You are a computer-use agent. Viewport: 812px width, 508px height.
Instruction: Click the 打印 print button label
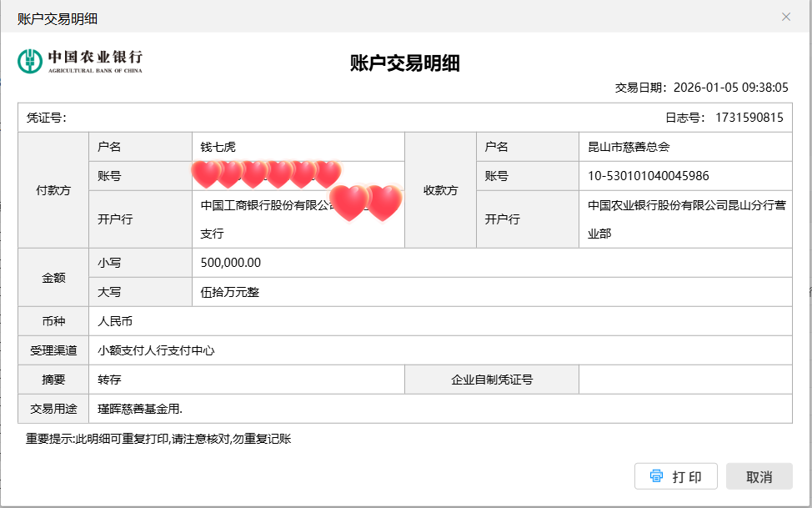(686, 477)
